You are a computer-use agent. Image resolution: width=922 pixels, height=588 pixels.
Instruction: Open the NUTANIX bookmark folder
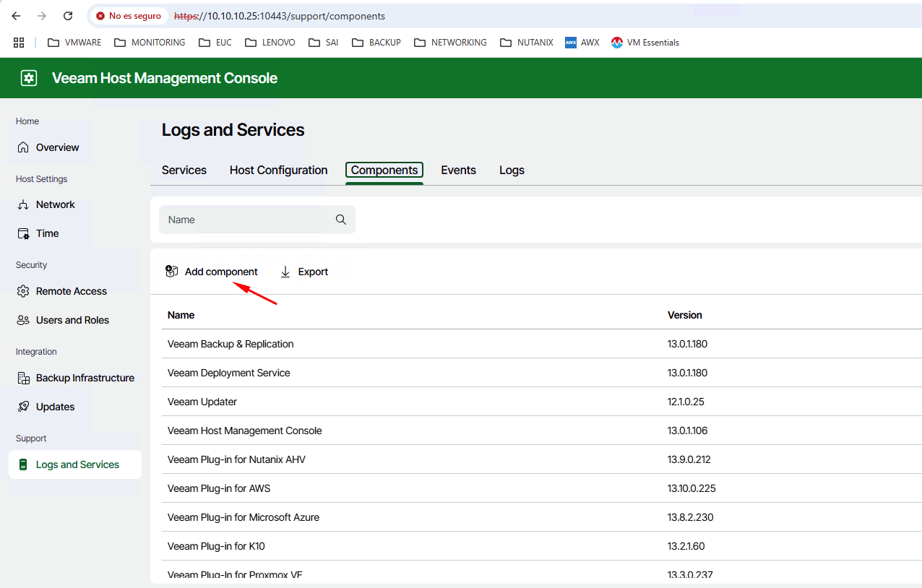point(526,43)
